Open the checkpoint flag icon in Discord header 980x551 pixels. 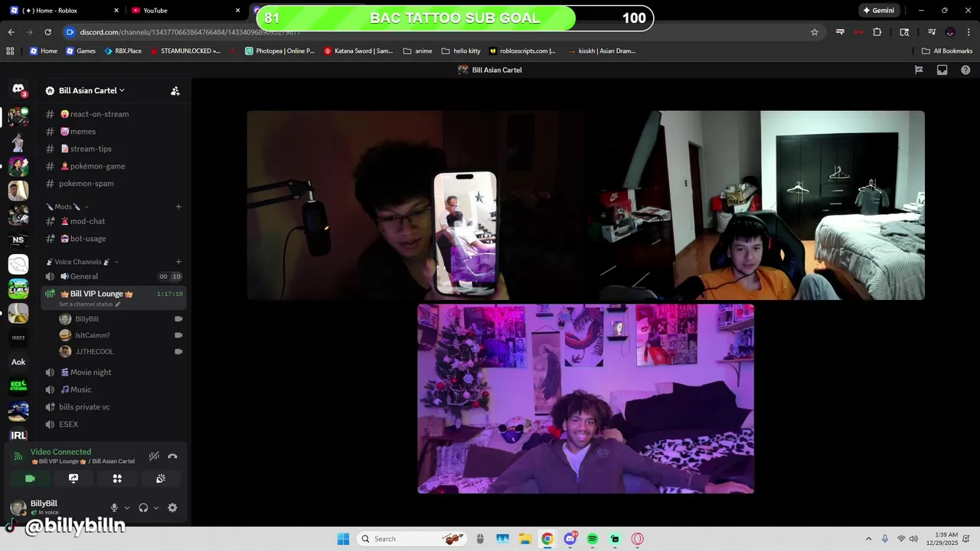[919, 70]
